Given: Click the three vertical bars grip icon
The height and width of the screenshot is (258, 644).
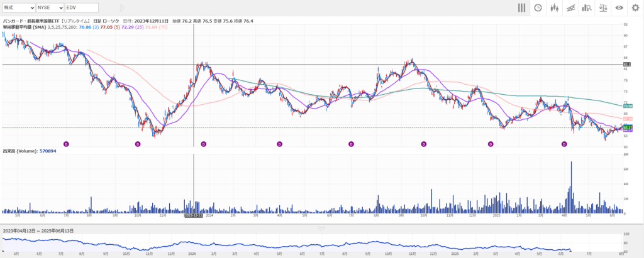Looking at the screenshot, I should 521,8.
